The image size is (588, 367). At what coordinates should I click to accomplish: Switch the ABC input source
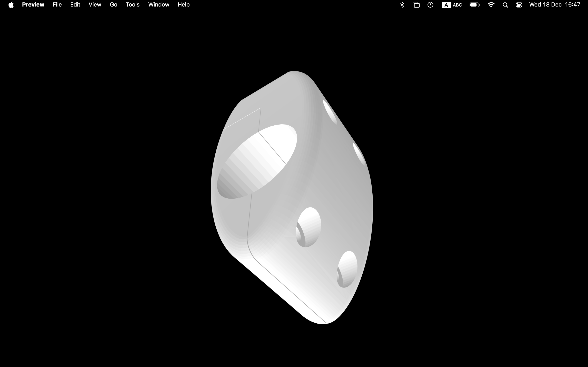[452, 5]
